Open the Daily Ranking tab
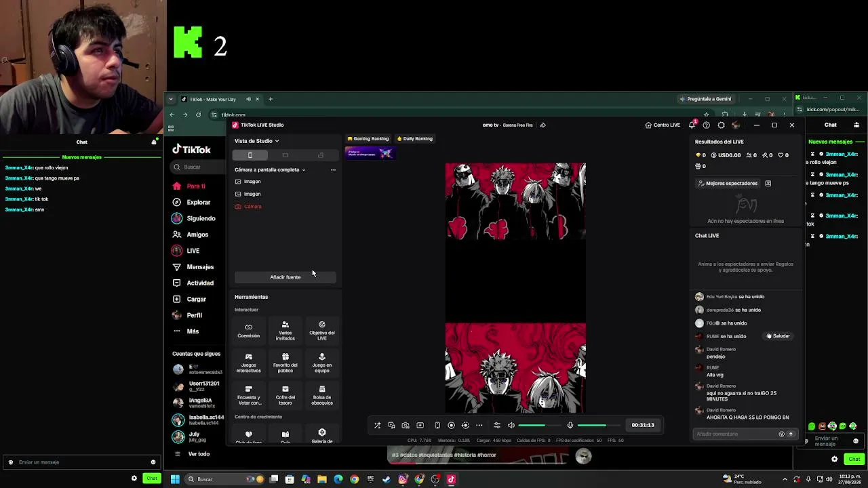This screenshot has height=488, width=868. click(x=415, y=139)
